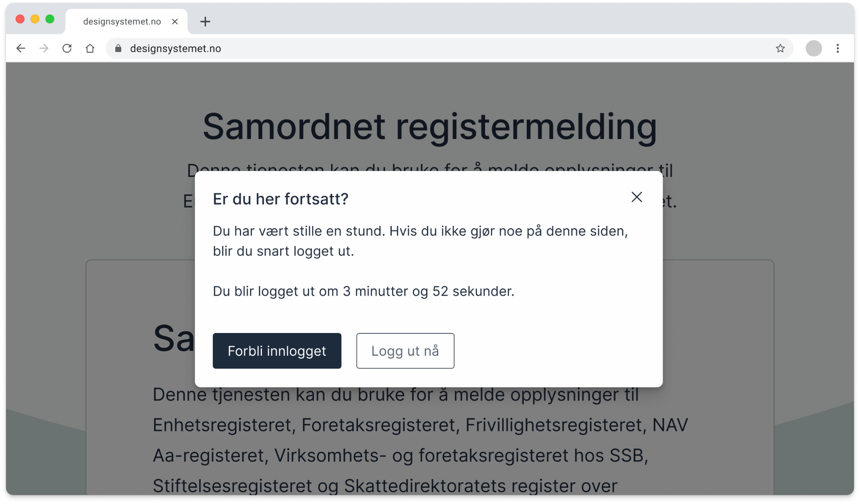Click the dialog heading "Er du her fortsatt?"
This screenshot has height=504, width=860.
pos(280,199)
